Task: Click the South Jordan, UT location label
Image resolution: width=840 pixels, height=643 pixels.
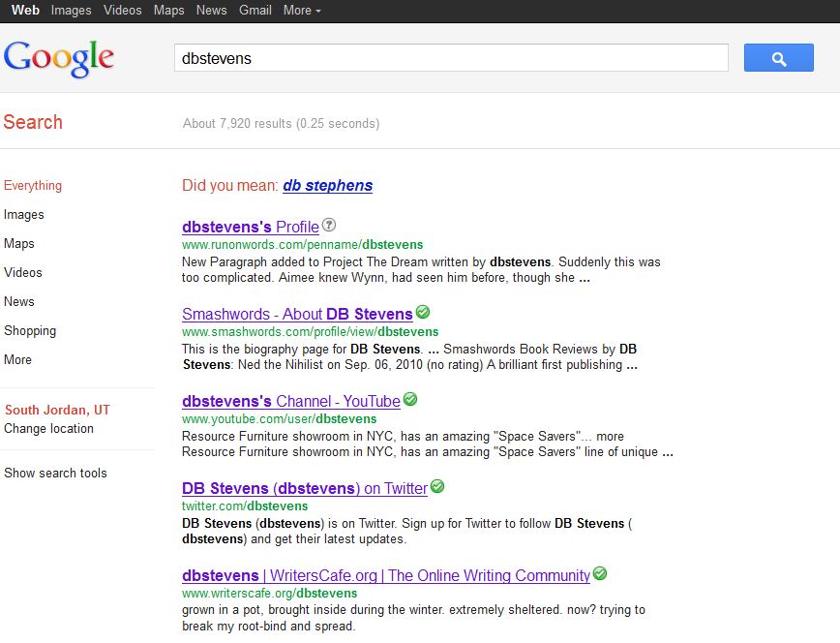Action: pos(57,411)
